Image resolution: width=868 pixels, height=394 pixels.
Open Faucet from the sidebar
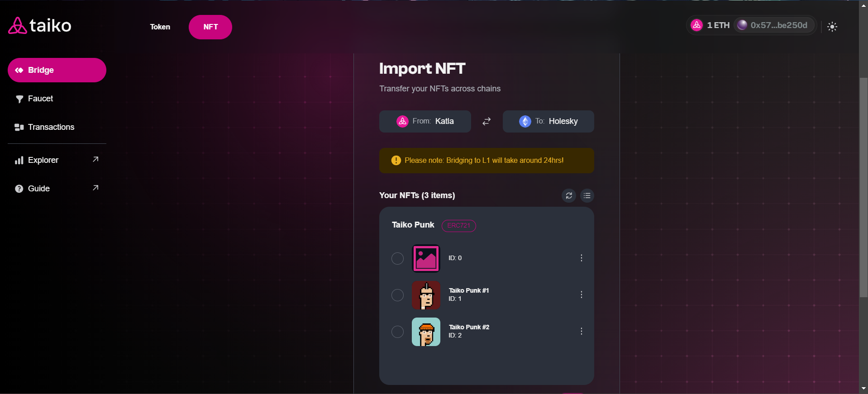point(40,99)
